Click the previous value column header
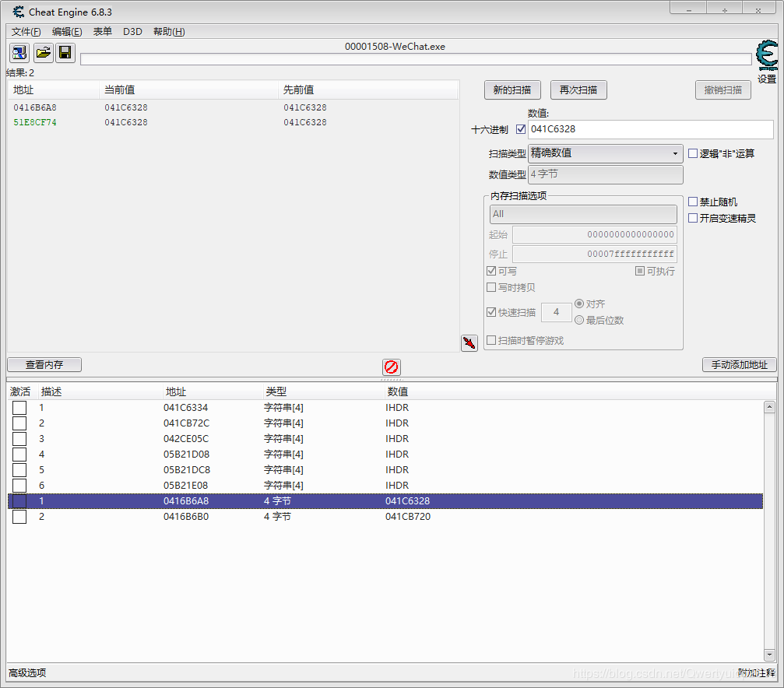Screen dimensions: 784x688 (x=368, y=90)
